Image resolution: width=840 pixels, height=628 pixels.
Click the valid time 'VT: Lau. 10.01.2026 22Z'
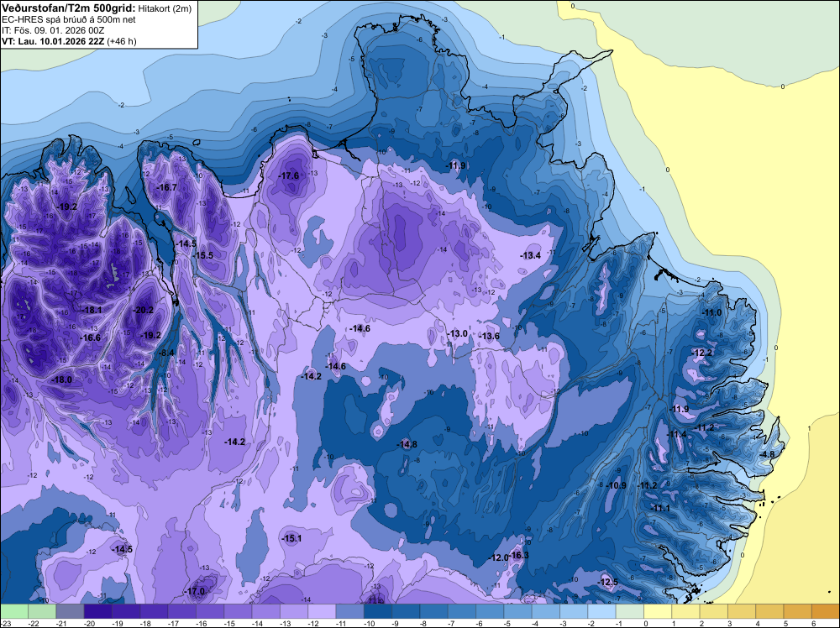click(x=53, y=41)
